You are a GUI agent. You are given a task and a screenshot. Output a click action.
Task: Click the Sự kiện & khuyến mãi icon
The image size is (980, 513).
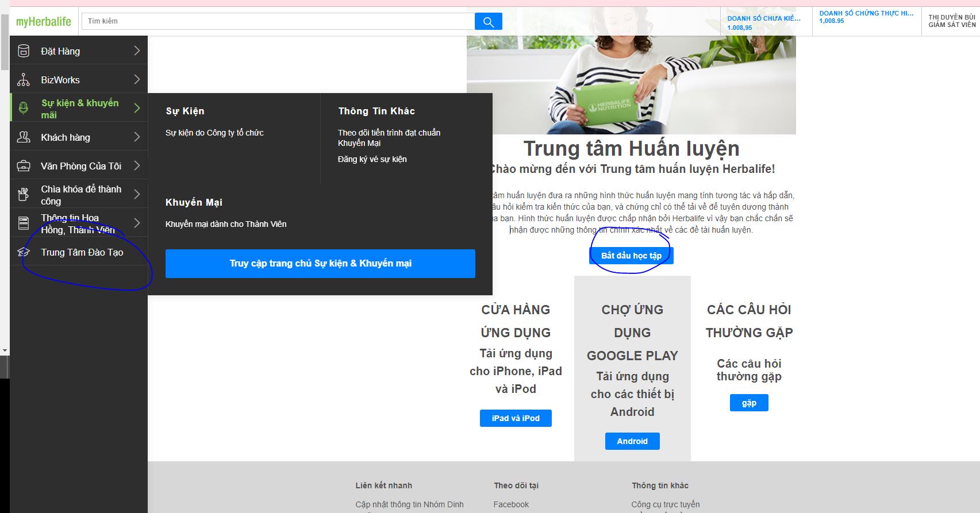tap(24, 108)
